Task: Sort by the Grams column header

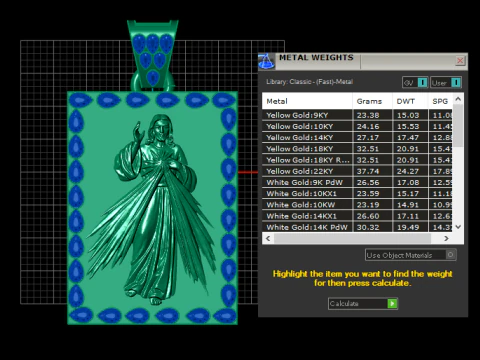Action: click(372, 101)
